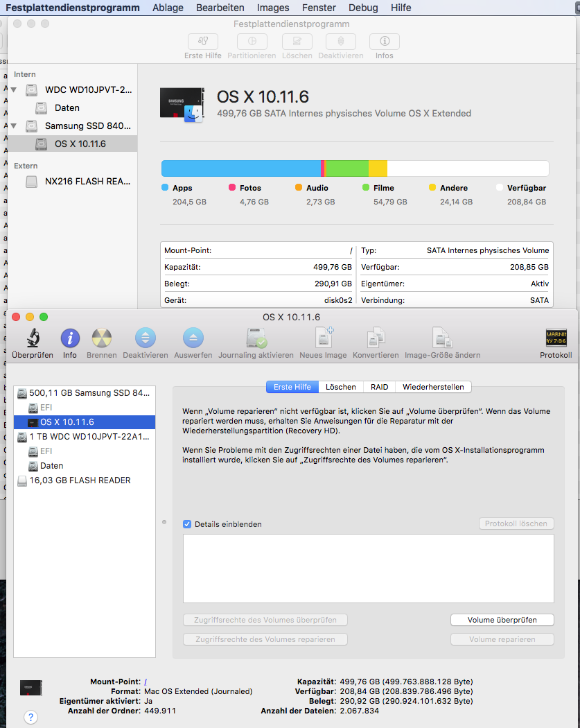This screenshot has width=580, height=728.
Task: Click the pane divider dot beside disk list
Action: 164,522
